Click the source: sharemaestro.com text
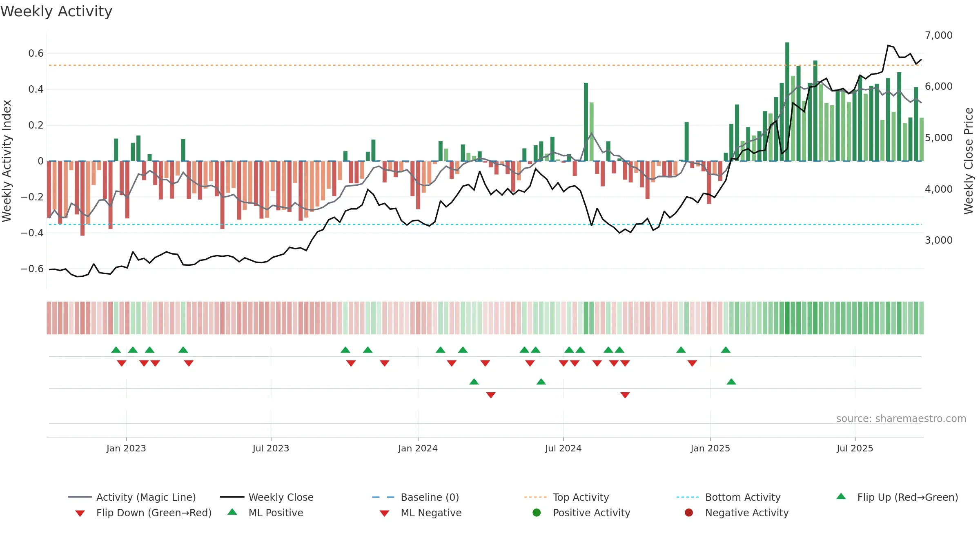 901,419
